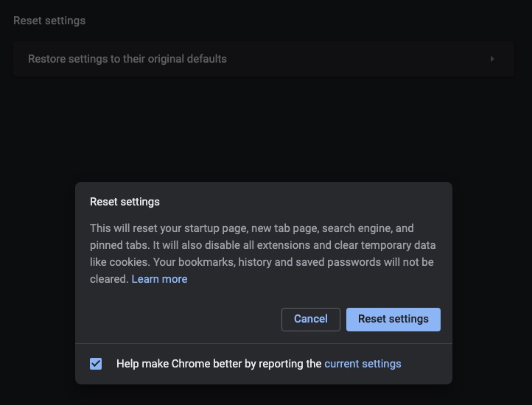This screenshot has height=405, width=532.
Task: Click the word "cleared." before Learn more
Action: coord(109,279)
